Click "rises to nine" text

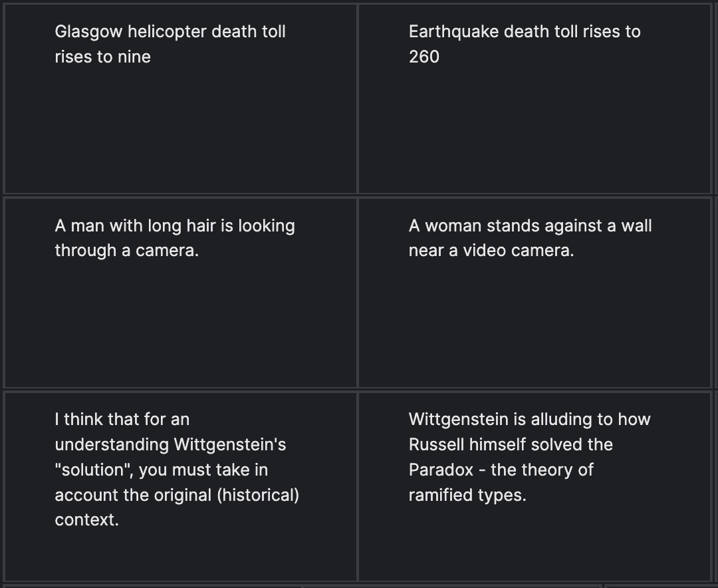[102, 57]
